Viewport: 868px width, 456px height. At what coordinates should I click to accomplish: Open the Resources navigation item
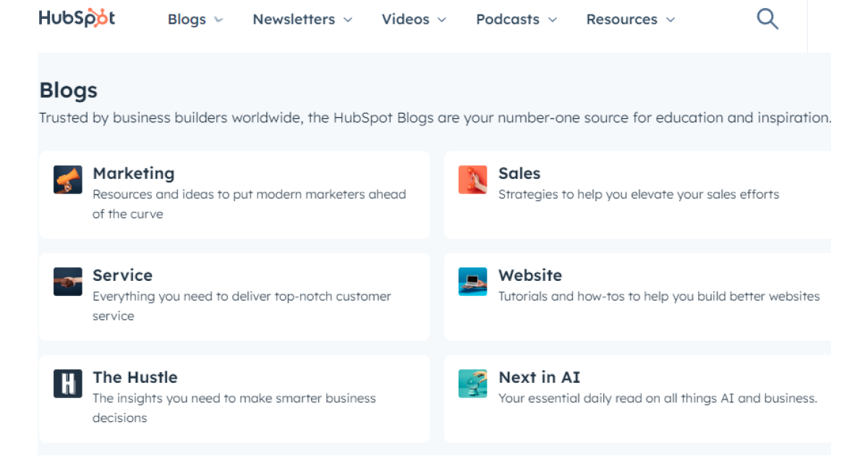(622, 20)
